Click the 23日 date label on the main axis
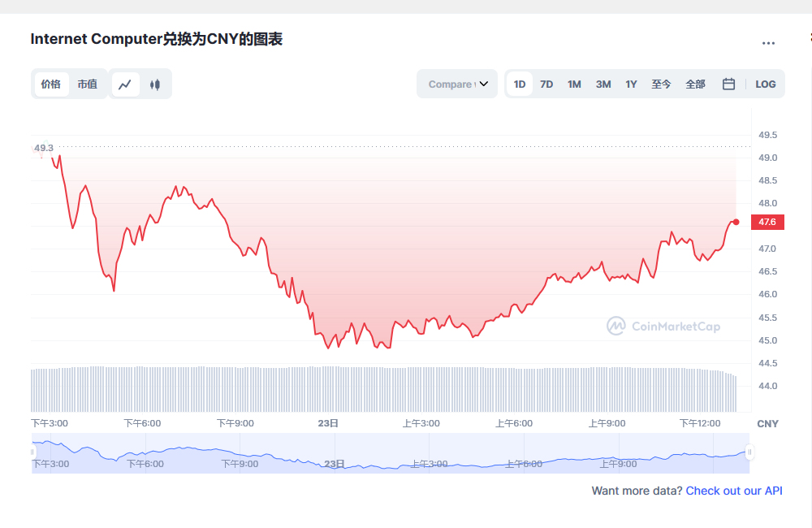Image resolution: width=812 pixels, height=528 pixels. [x=328, y=423]
